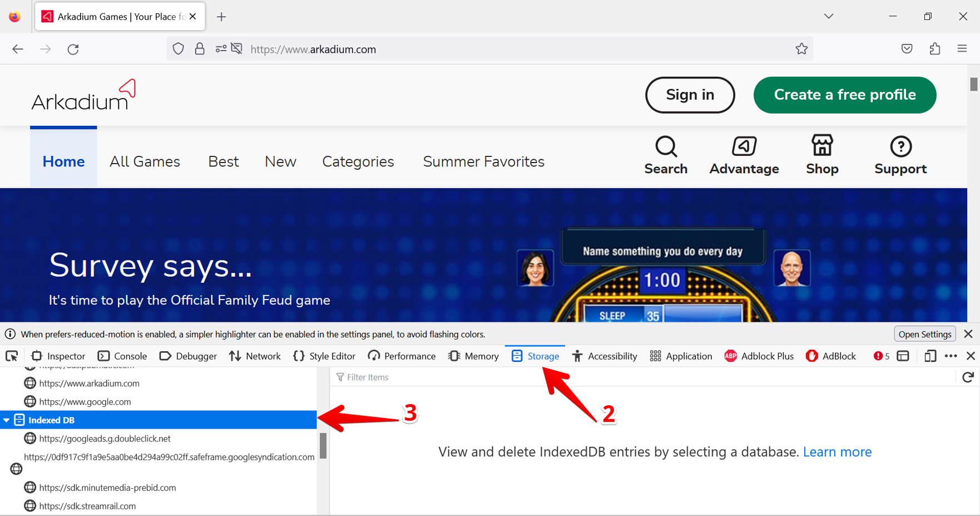
Task: Open the tracking protection shield icon
Action: click(178, 49)
